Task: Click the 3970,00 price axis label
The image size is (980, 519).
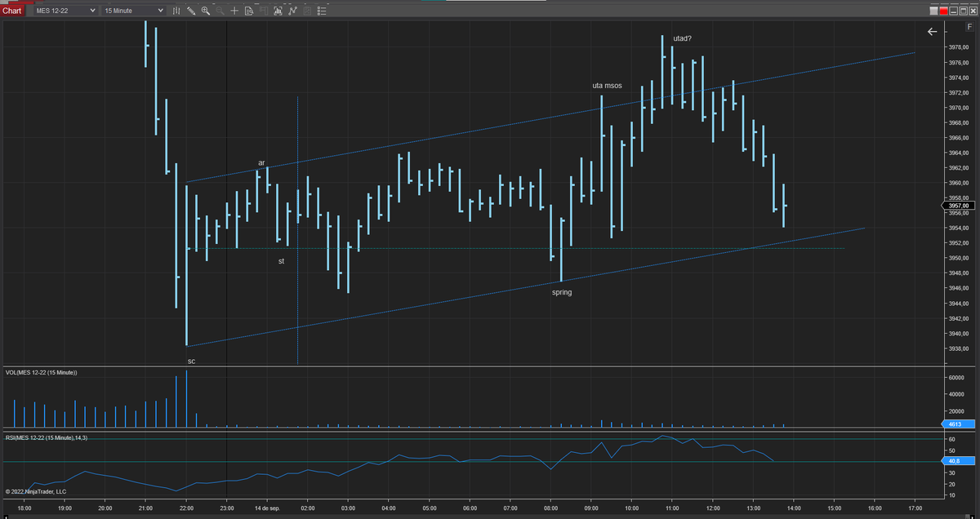Action: [x=960, y=108]
